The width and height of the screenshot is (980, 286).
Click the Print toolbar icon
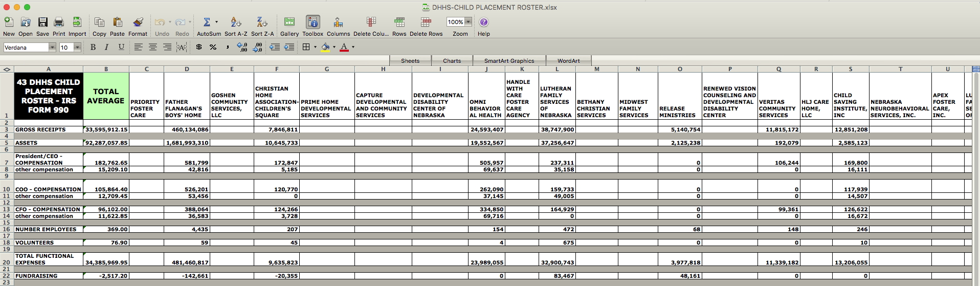[x=59, y=22]
